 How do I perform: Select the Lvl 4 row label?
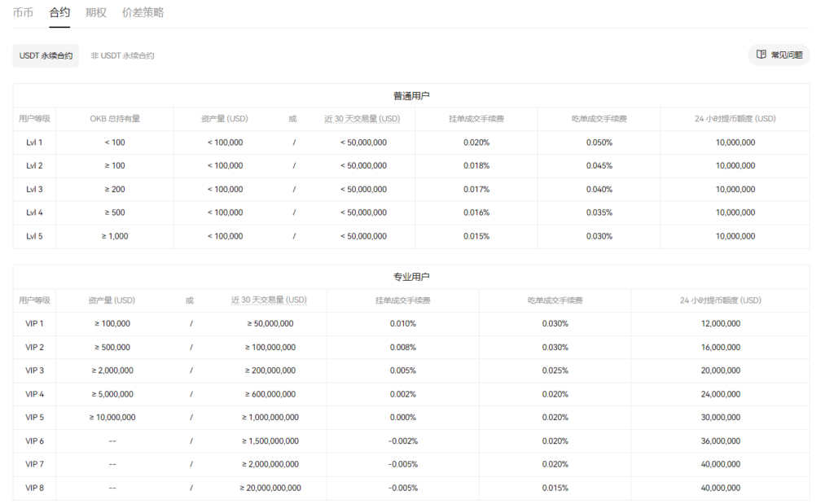[34, 213]
